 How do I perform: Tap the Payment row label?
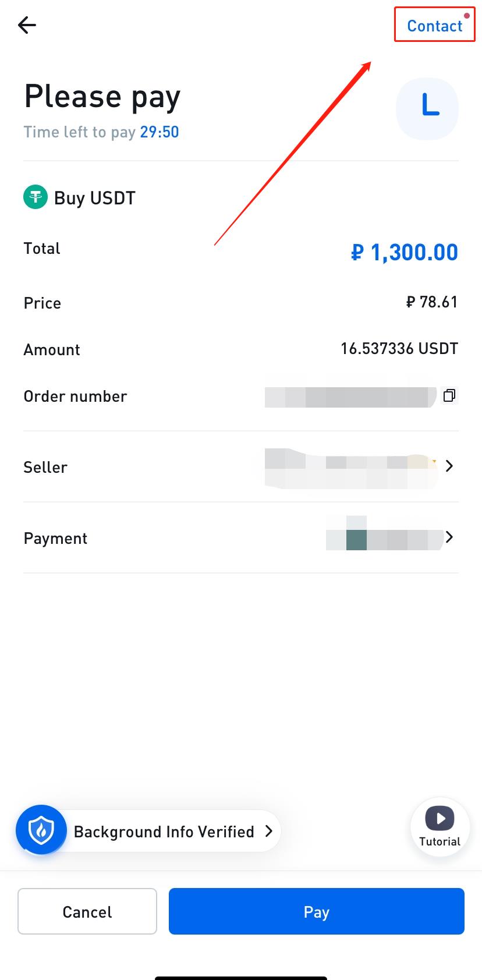pos(55,538)
